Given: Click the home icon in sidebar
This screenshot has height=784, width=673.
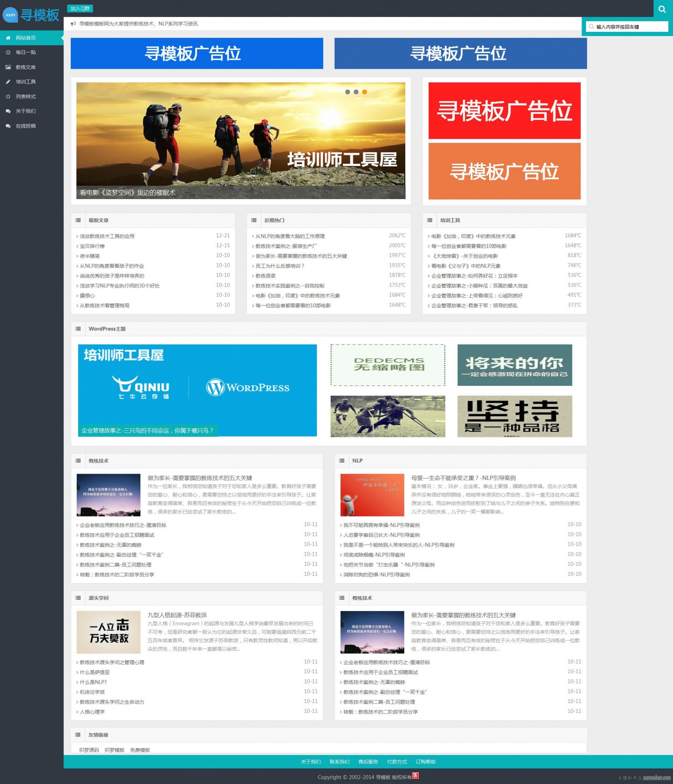Looking at the screenshot, I should (x=8, y=38).
